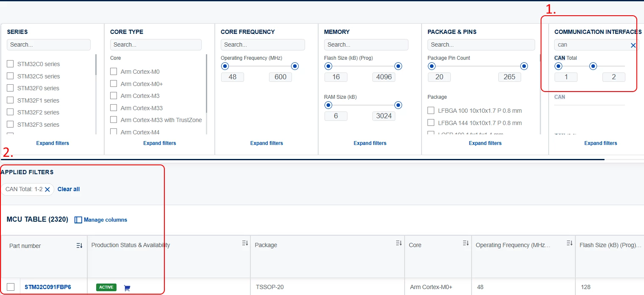644x295 pixels.
Task: Click the RAM maximum value box 3024
Action: pos(384,116)
